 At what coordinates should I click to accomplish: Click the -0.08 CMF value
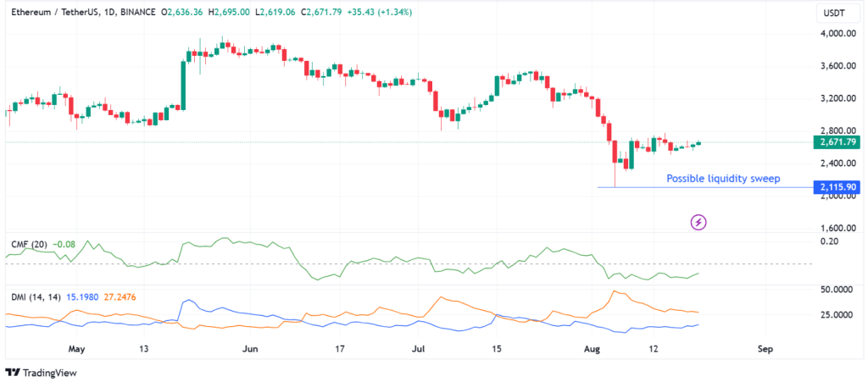click(x=63, y=243)
